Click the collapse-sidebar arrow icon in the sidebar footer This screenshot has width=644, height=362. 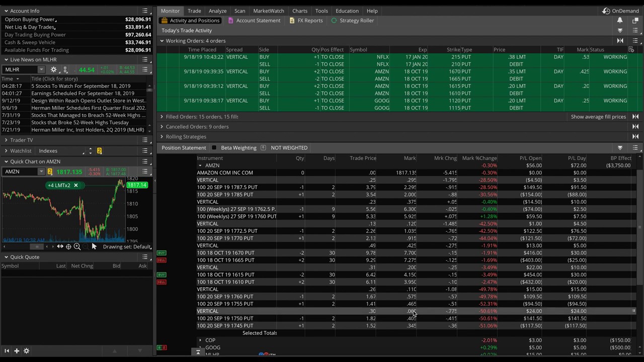click(x=7, y=351)
